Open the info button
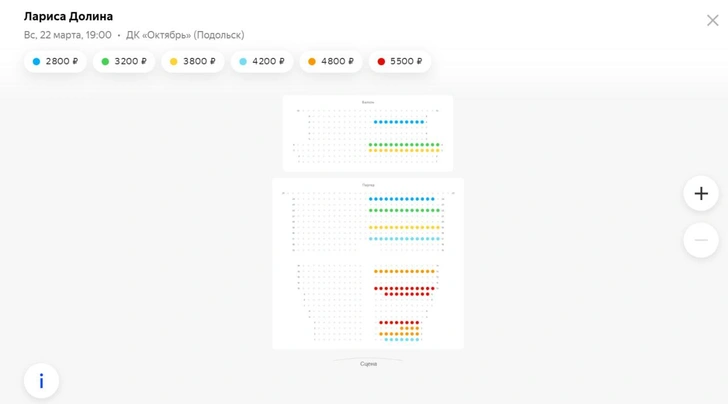The width and height of the screenshot is (728, 404). click(x=41, y=381)
